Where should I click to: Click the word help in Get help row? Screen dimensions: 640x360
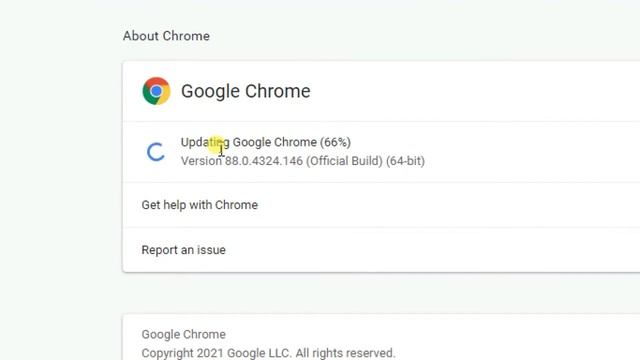pyautogui.click(x=175, y=205)
